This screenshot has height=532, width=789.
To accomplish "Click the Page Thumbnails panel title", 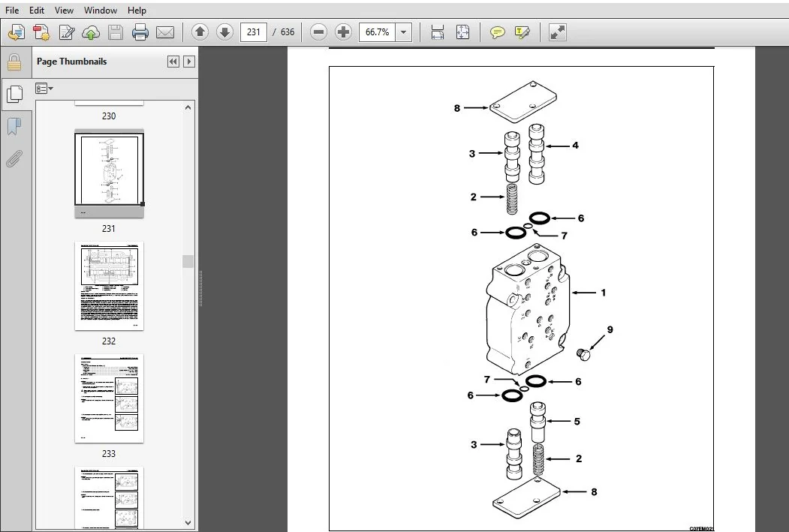I will (71, 62).
